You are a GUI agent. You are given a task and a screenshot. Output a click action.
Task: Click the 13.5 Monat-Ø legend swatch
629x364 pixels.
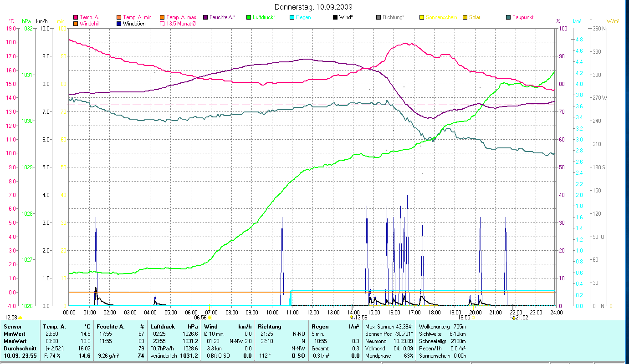(x=162, y=23)
